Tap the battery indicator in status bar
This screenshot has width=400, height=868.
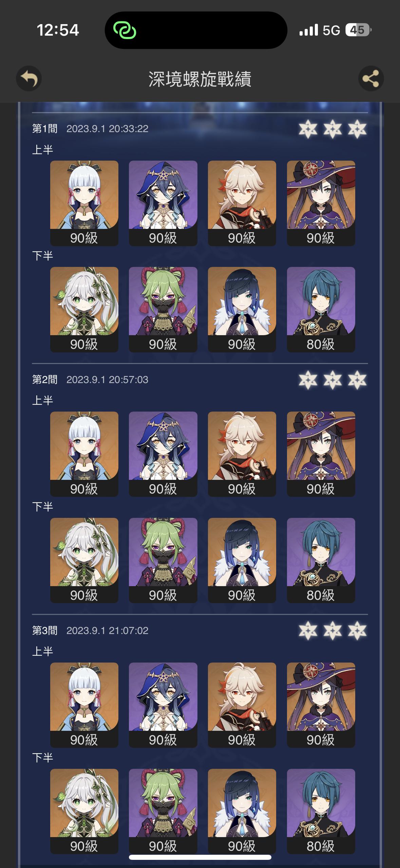358,30
